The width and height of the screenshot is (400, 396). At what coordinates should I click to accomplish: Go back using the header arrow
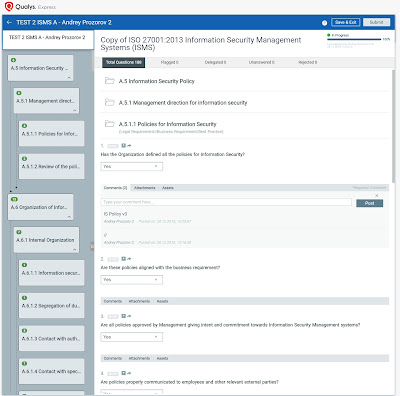pos(9,22)
